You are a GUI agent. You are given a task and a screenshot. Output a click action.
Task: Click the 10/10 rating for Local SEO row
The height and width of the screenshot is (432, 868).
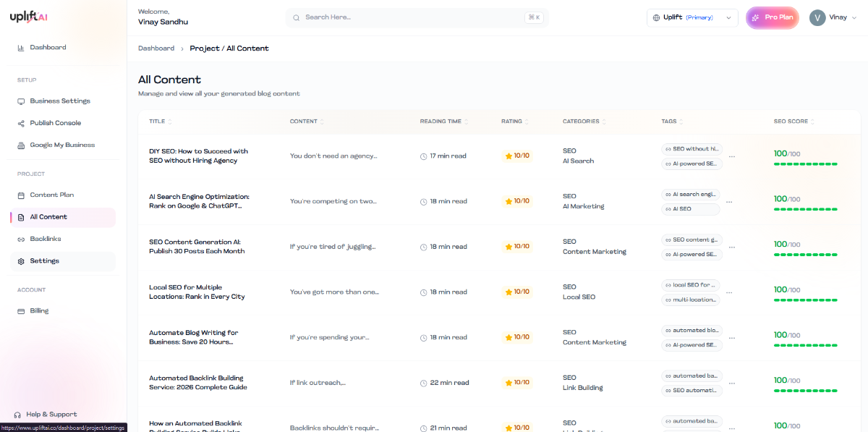tap(517, 292)
